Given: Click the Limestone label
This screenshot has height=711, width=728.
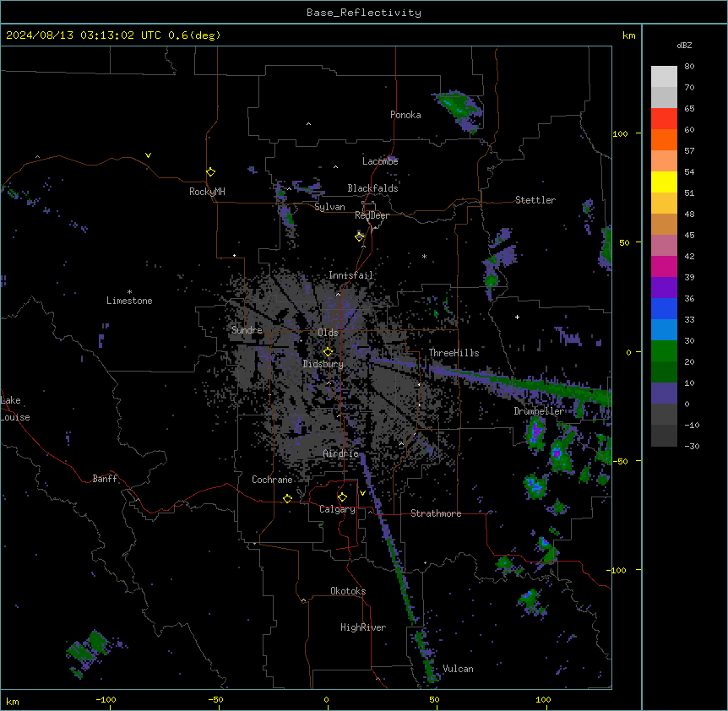Looking at the screenshot, I should coord(129,301).
